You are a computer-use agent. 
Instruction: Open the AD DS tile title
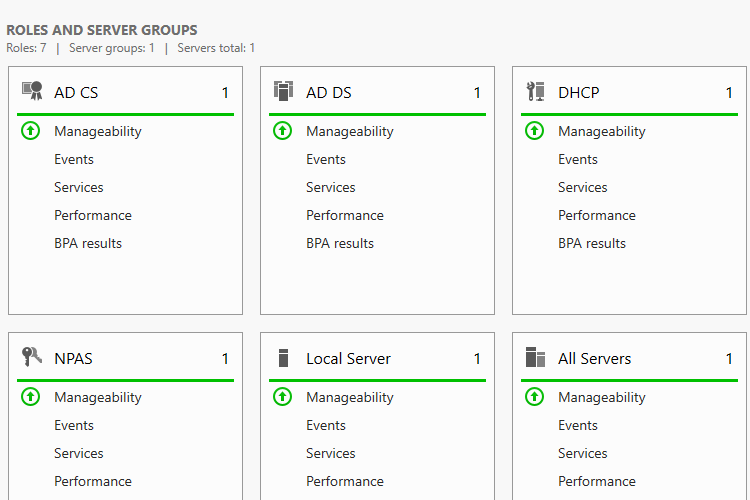click(x=329, y=93)
